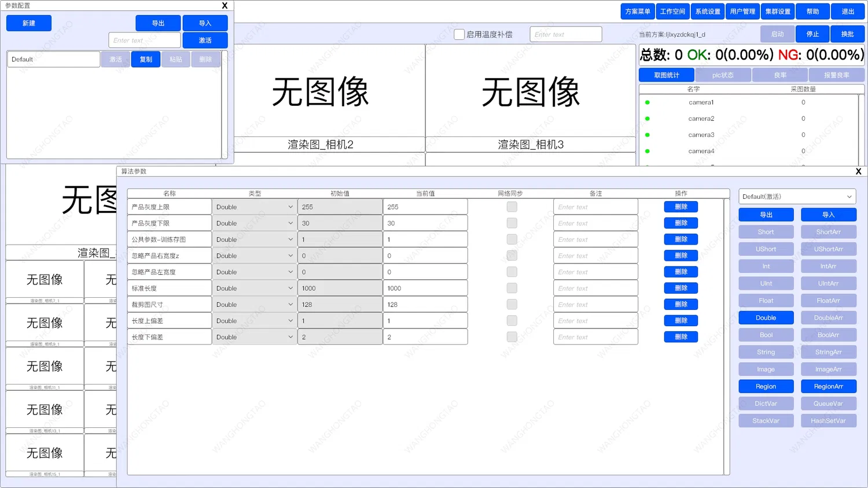Delete the 长度下偏差 parameter row
Screen dimensions: 868x488
(x=681, y=337)
